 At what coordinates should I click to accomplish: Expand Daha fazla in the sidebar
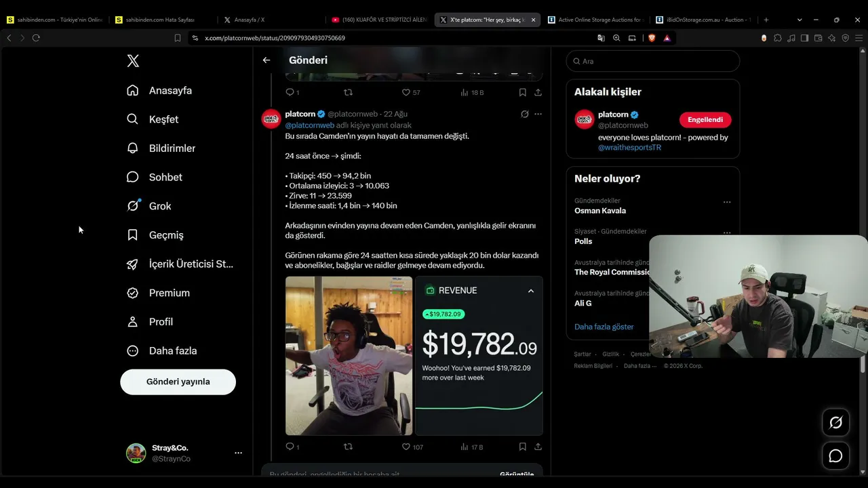[162, 351]
